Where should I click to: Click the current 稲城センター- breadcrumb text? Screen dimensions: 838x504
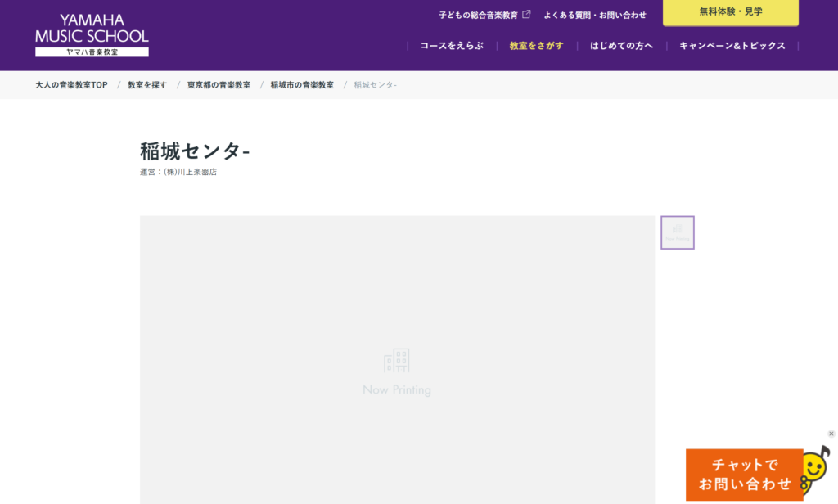375,85
